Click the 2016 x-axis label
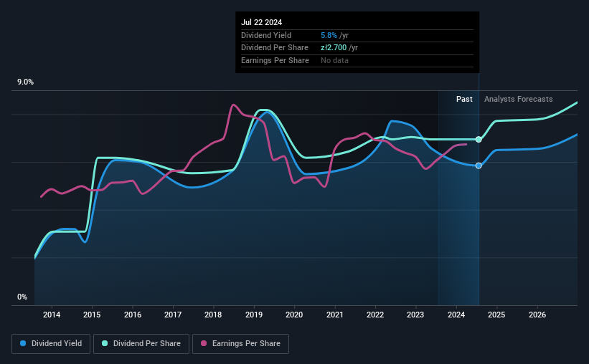This screenshot has height=364, width=589. (133, 315)
